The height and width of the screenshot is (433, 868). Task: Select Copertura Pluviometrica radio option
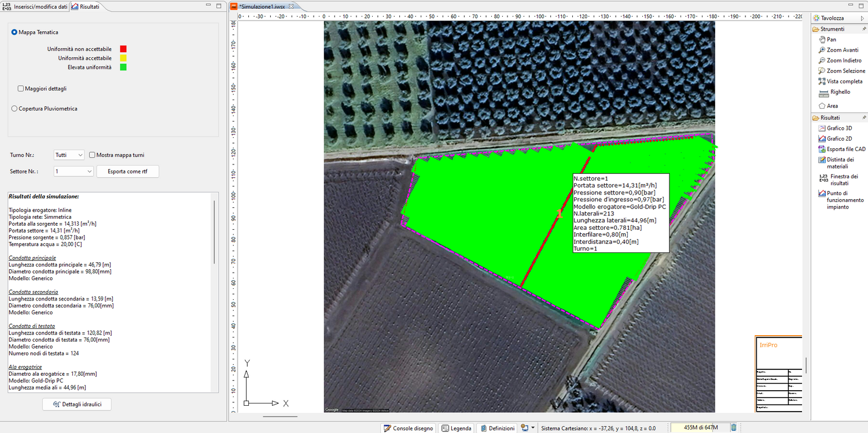point(14,108)
